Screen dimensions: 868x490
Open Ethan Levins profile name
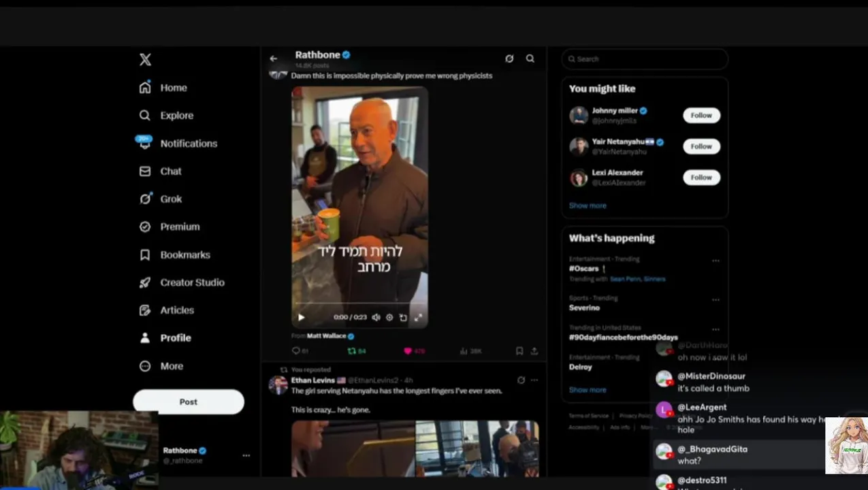(x=313, y=380)
